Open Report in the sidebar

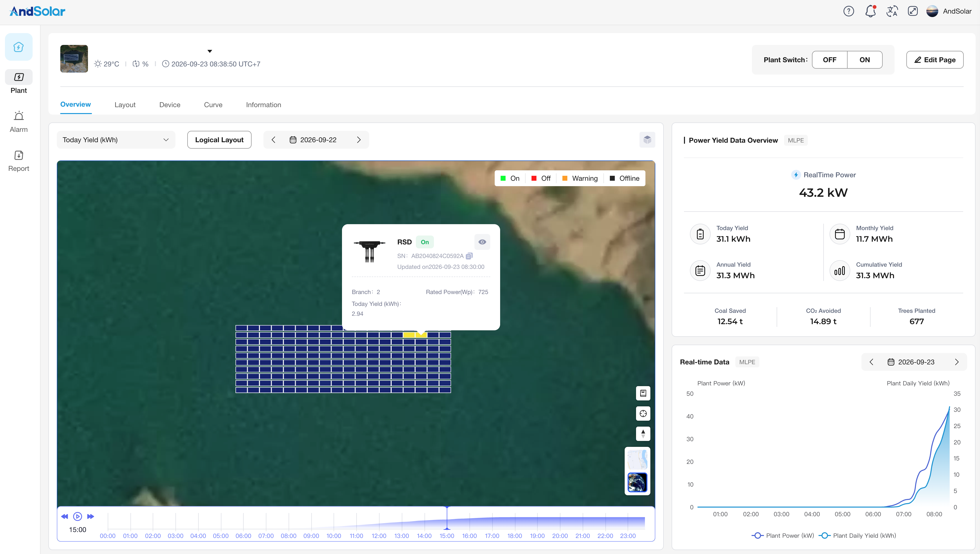point(19,161)
